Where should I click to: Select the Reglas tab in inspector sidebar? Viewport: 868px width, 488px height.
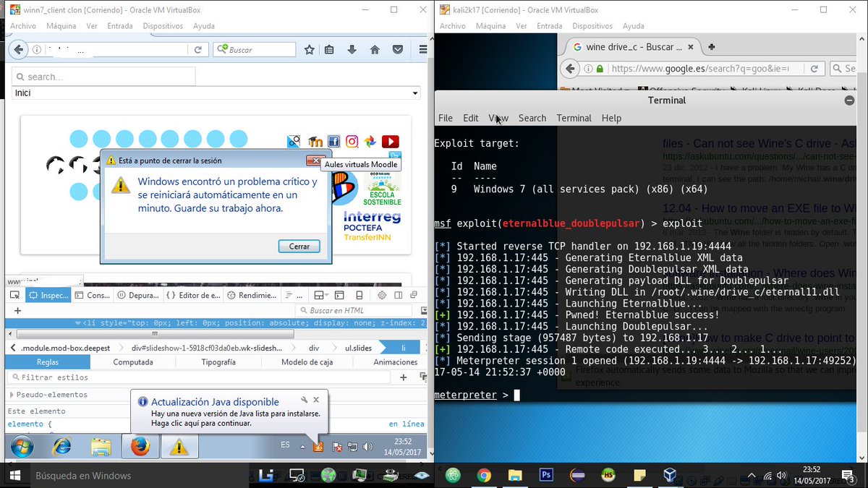(48, 362)
